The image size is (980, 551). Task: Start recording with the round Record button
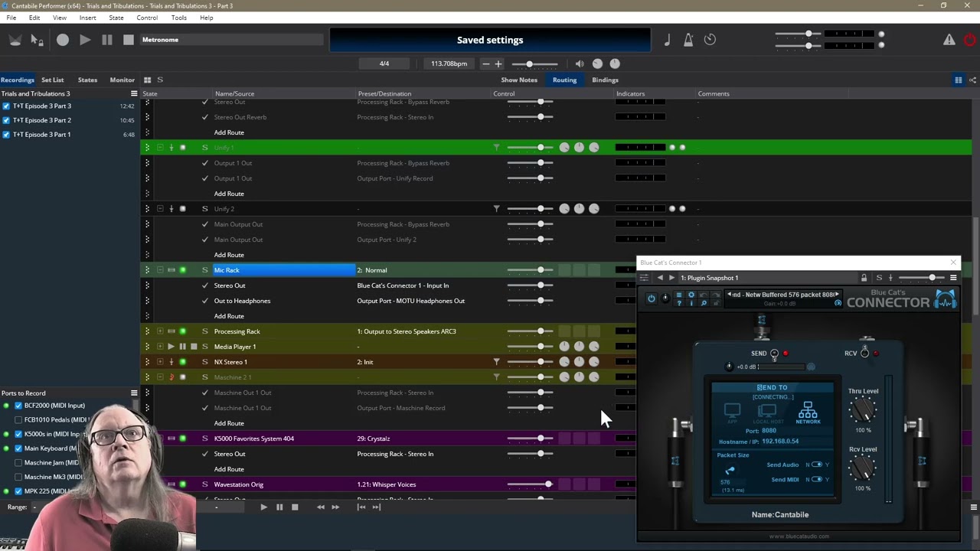pyautogui.click(x=63, y=40)
